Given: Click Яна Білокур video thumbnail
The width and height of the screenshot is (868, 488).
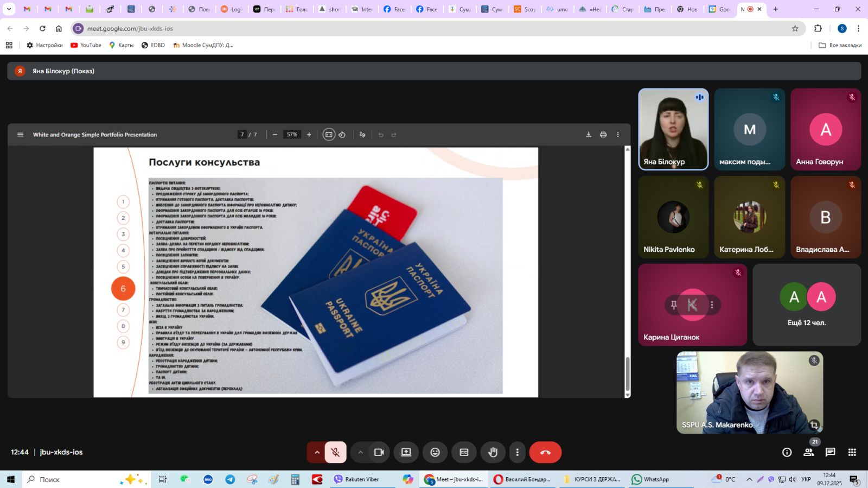Looking at the screenshot, I should (673, 129).
